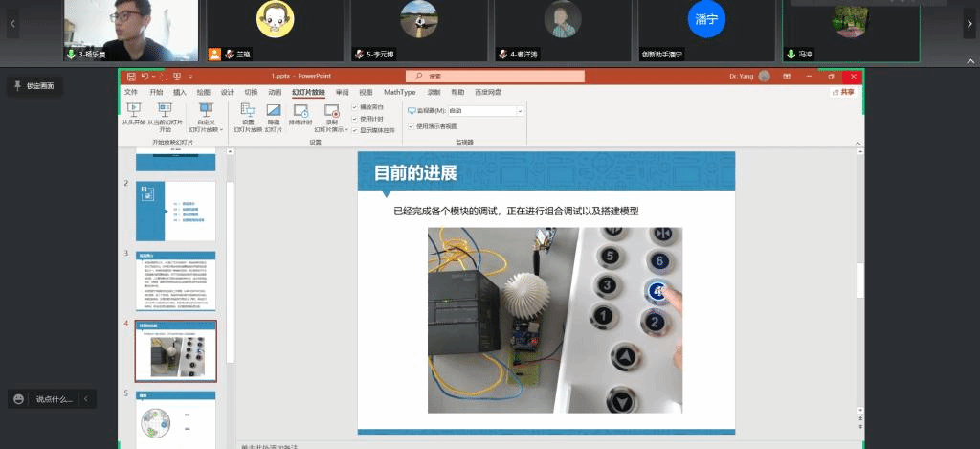Switch to the MathType ribbon tab
Viewport: 980px width, 449px height.
(400, 93)
